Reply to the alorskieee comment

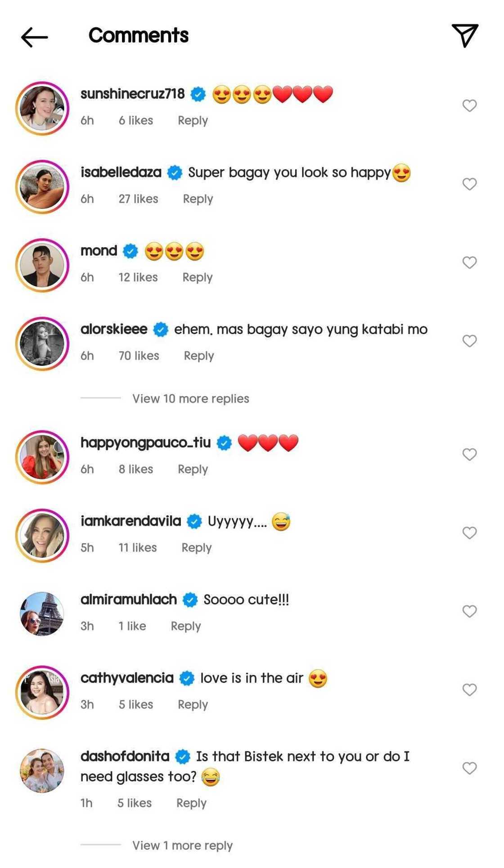point(198,356)
